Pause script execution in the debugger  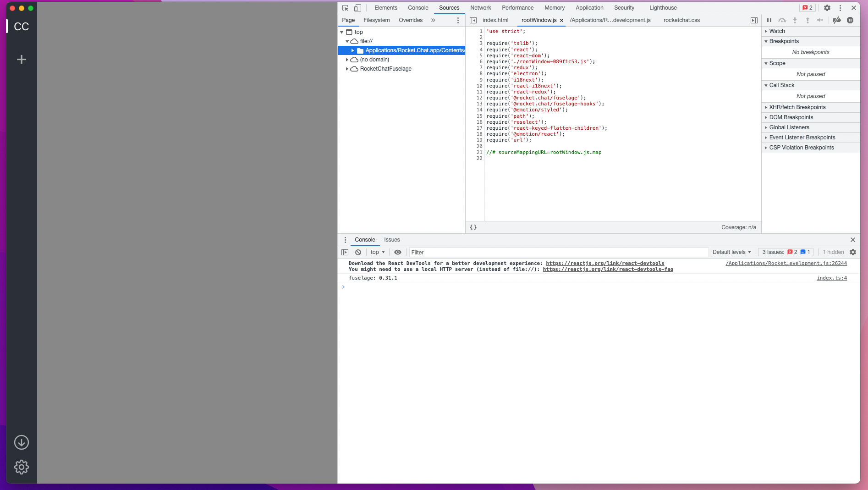point(769,20)
